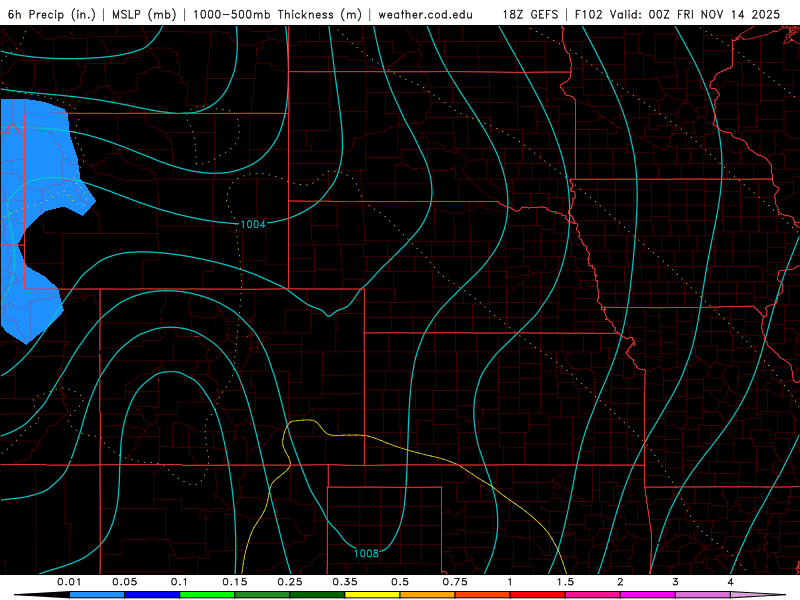The width and height of the screenshot is (800, 600).
Task: Click the '0.15' color scale value
Action: [x=235, y=582]
